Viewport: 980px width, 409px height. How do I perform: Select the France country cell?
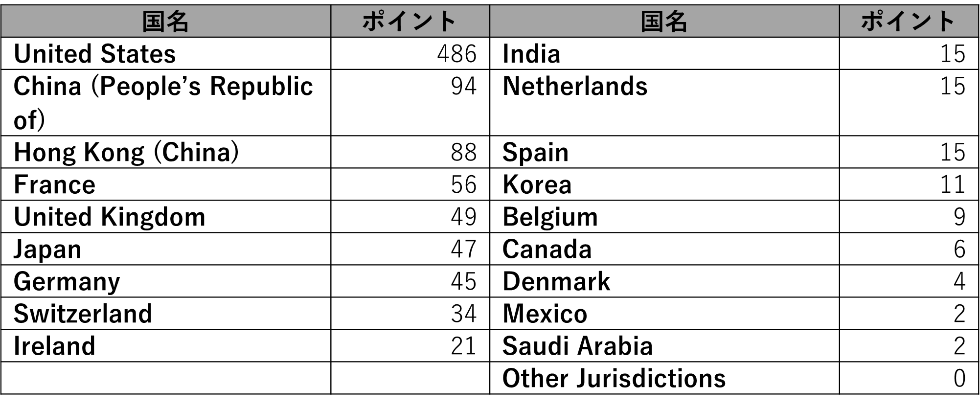pos(166,184)
